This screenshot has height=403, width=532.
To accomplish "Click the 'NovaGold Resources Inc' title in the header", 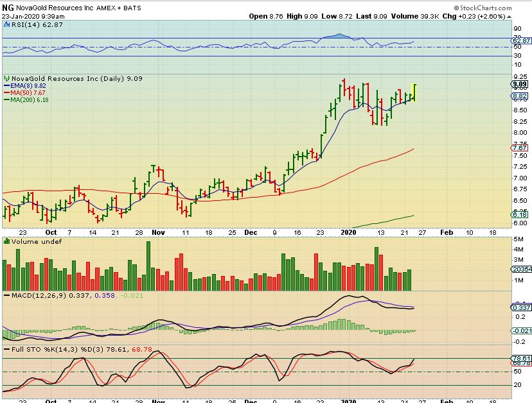I will 55,8.
